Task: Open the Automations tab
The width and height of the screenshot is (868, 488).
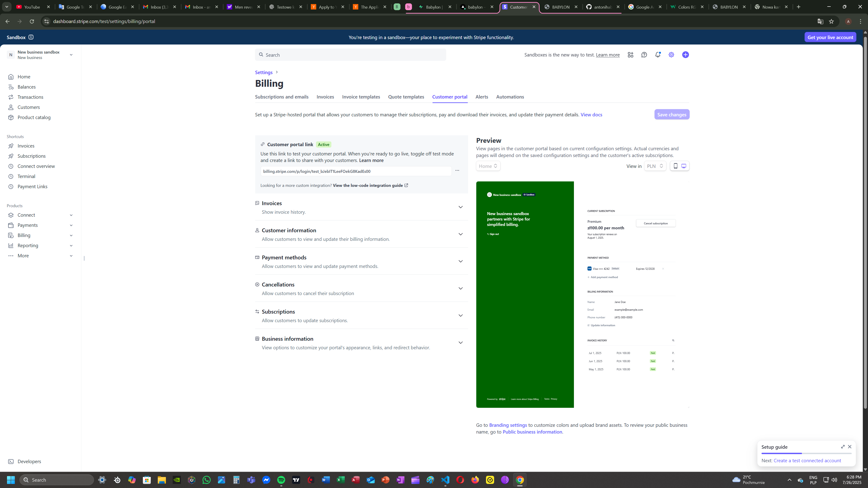Action: point(510,97)
